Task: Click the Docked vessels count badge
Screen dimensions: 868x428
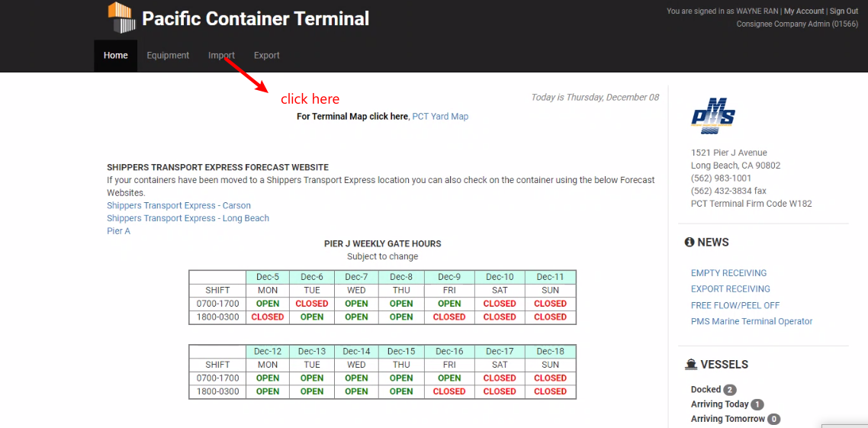Action: pyautogui.click(x=730, y=390)
